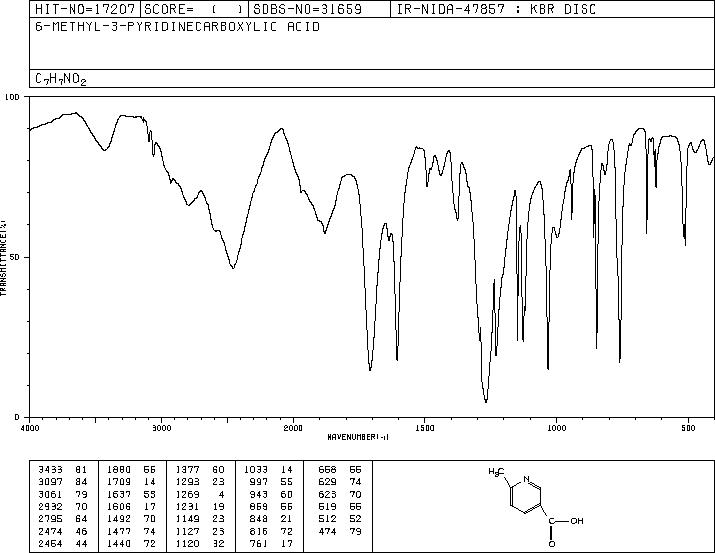Click the WAVENUMBER axis label
The height and width of the screenshot is (553, 715).
click(358, 437)
